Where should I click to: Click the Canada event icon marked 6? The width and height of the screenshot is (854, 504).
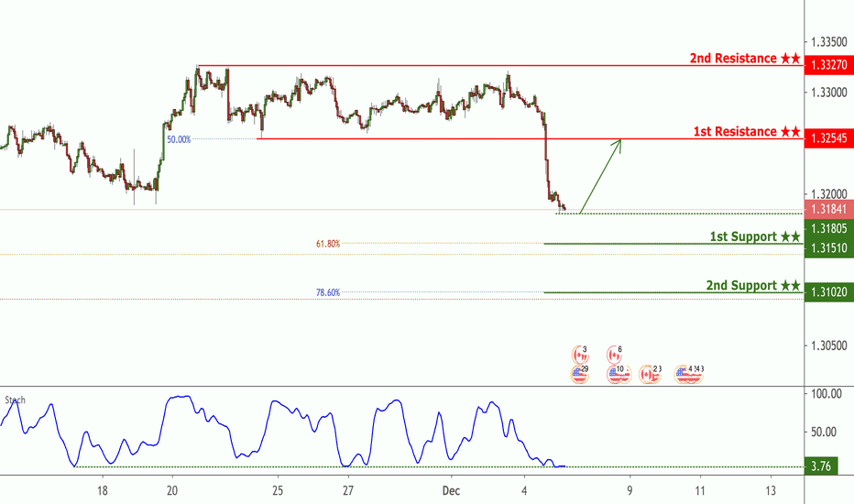615,354
